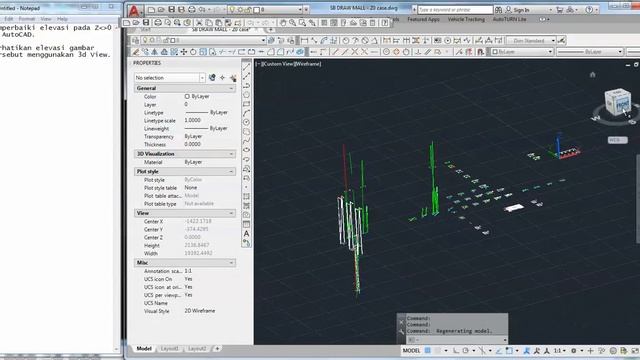Click the Dimension Style icon beside Dim Standard
The image size is (640, 360).
(x=562, y=40)
